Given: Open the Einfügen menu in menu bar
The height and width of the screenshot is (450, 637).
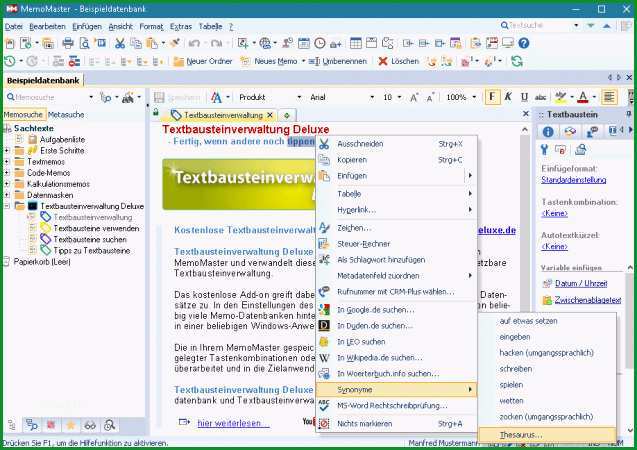Looking at the screenshot, I should (87, 26).
